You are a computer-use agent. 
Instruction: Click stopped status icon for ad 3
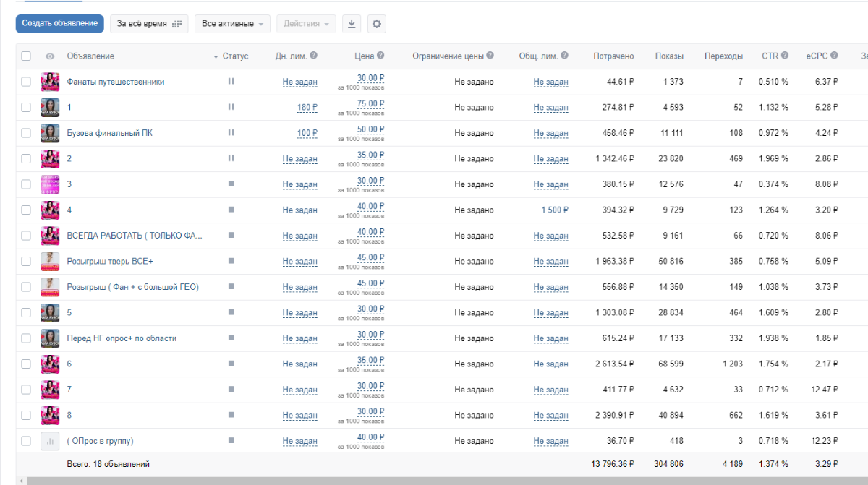231,184
